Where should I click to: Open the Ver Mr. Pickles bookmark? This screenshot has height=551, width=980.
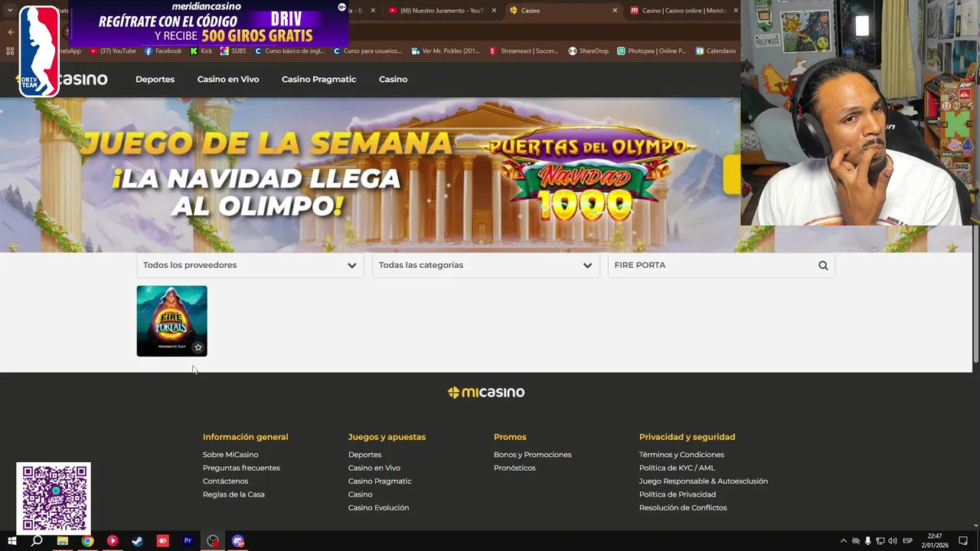point(446,51)
